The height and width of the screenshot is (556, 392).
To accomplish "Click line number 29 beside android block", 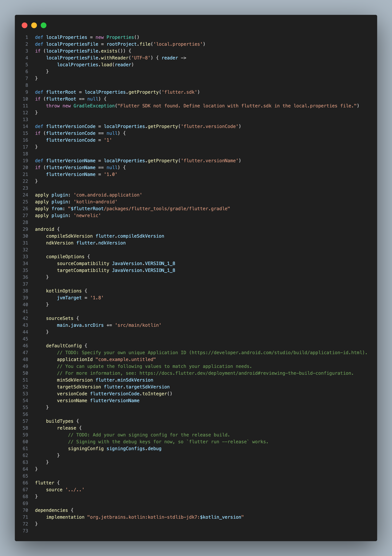I will 25,229.
